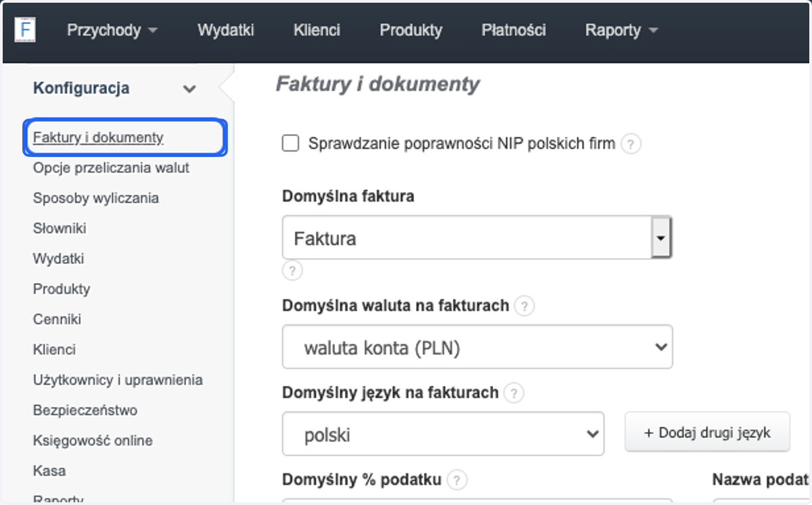Open Użytkownicy i uprawnienia settings

tap(118, 380)
